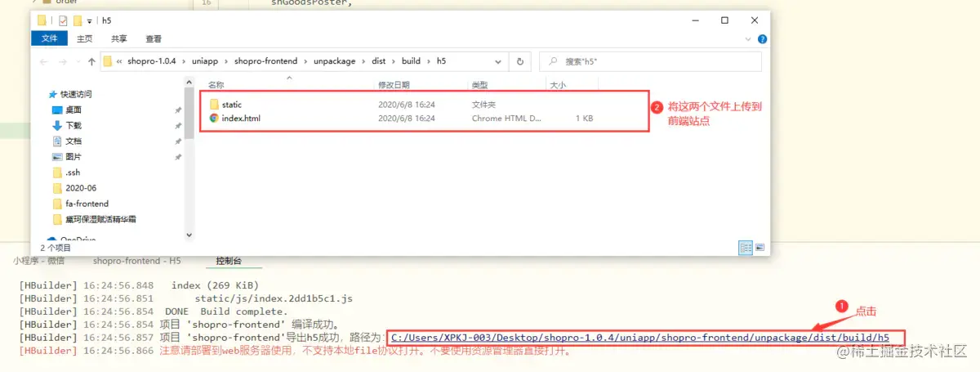Click the 1 KB size value
This screenshot has width=980, height=372.
pos(584,119)
